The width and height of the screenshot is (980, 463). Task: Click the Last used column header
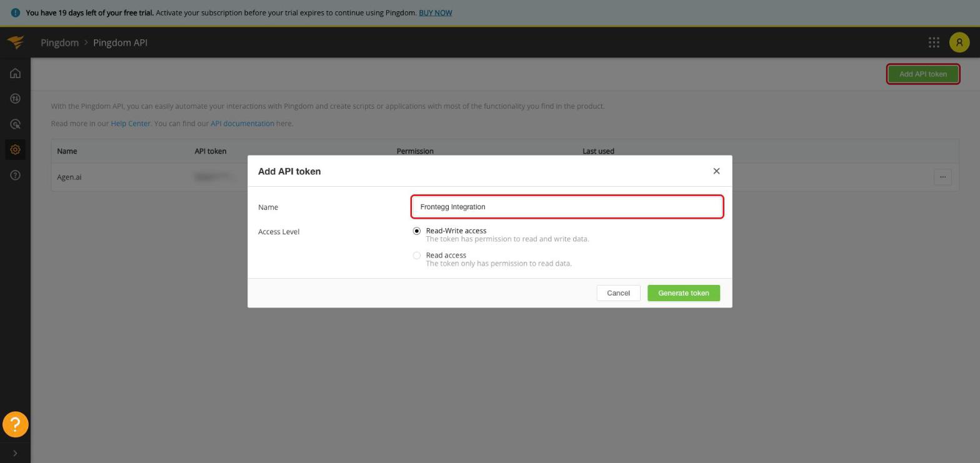pos(598,151)
